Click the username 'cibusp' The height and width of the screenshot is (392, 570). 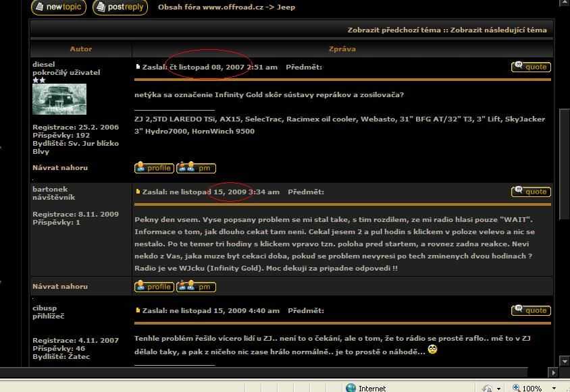(45, 308)
